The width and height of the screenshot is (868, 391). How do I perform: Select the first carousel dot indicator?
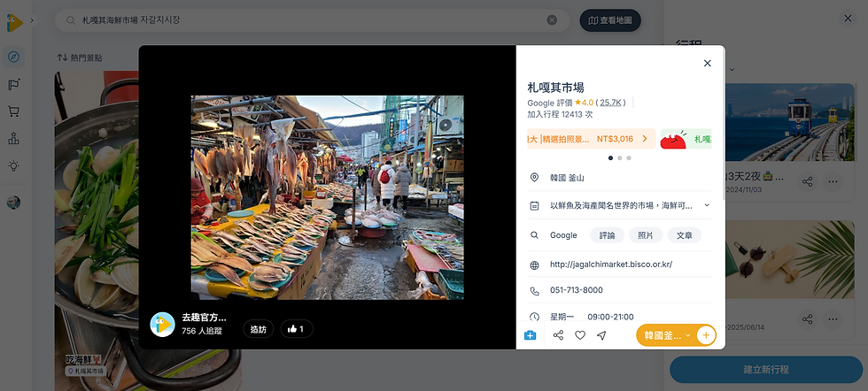[x=610, y=157]
